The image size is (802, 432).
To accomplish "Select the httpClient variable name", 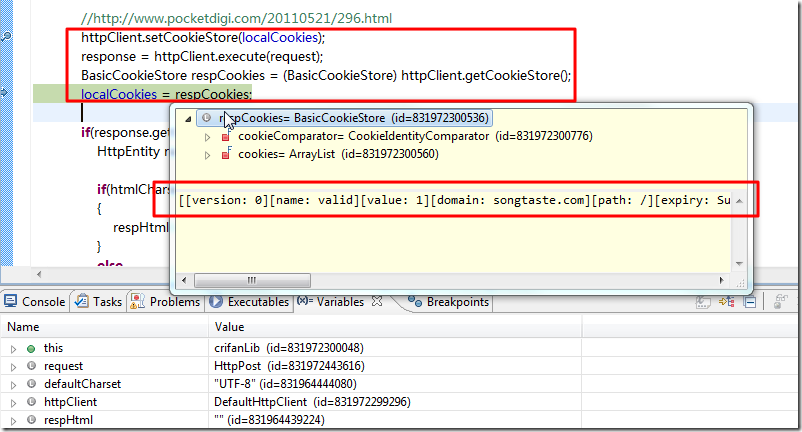I will click(x=70, y=402).
